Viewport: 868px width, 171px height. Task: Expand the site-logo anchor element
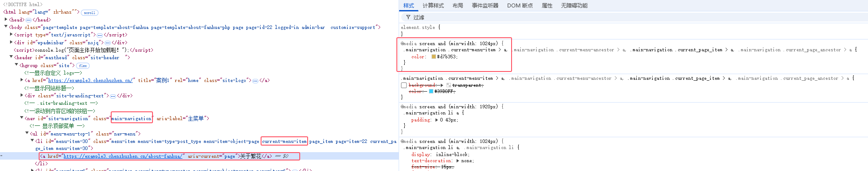click(x=22, y=80)
